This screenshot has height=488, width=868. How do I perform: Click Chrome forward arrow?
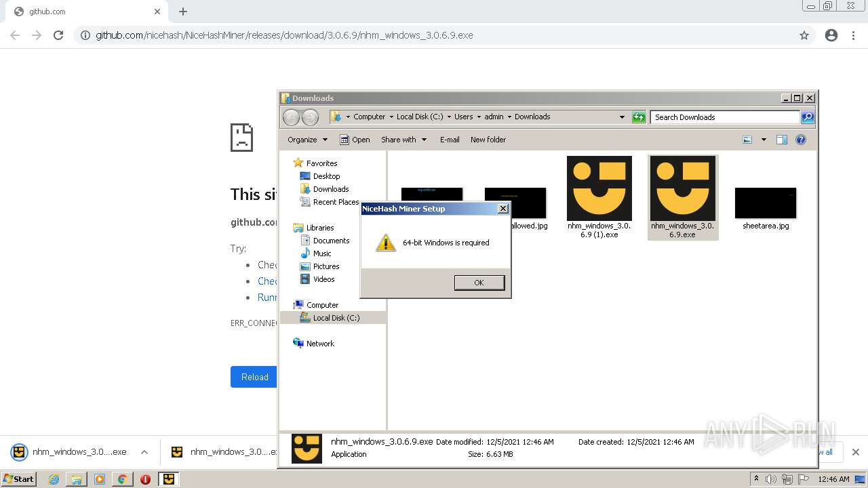[37, 35]
